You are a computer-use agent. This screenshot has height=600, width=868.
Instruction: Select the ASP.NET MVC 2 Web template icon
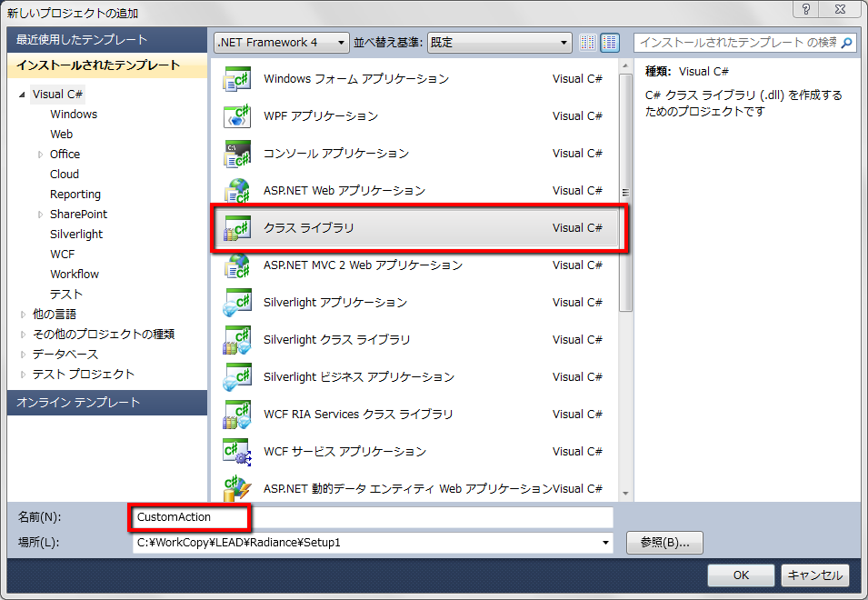coord(237,265)
